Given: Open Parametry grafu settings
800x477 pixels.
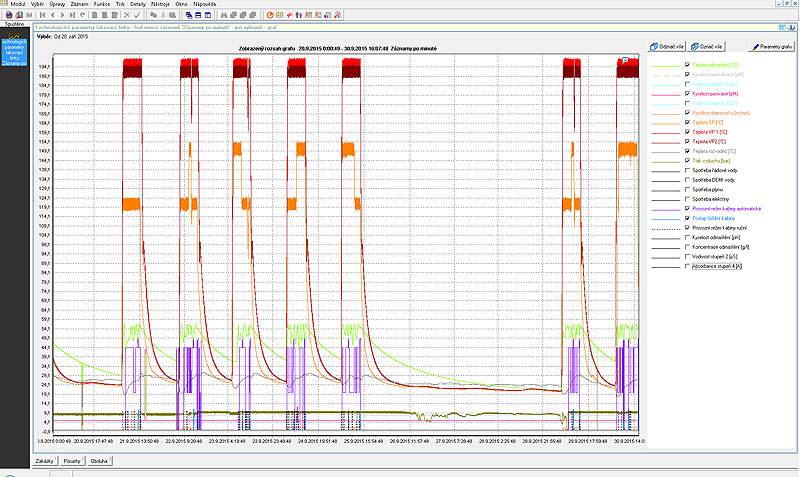Looking at the screenshot, I should coord(771,46).
